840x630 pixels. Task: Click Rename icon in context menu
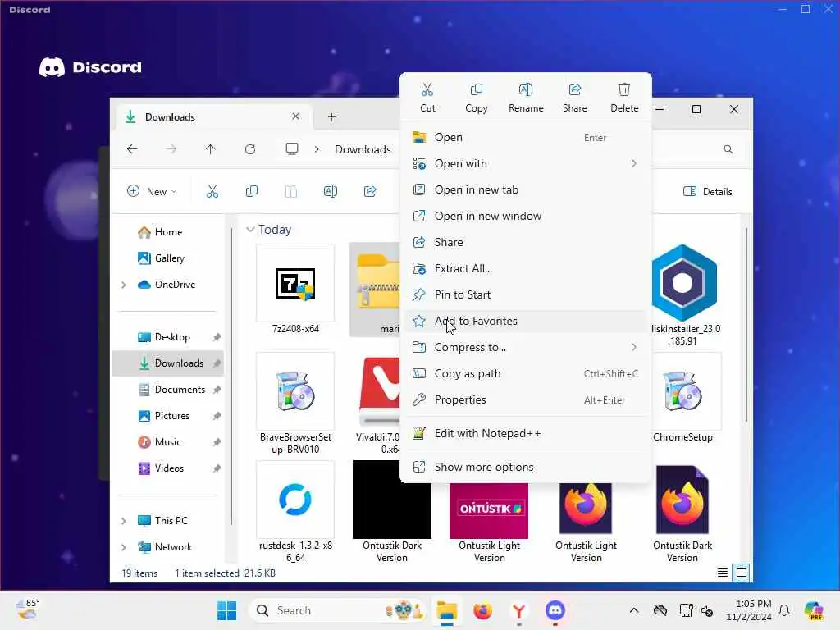(x=526, y=97)
